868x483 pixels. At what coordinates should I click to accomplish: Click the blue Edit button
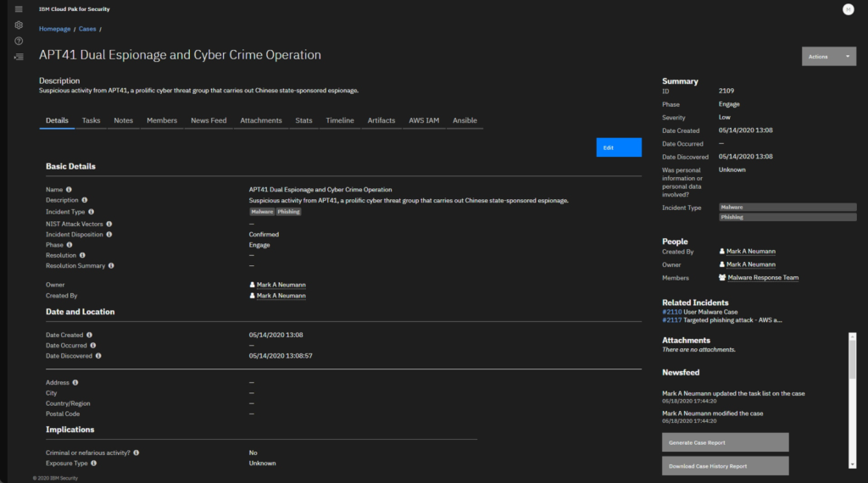click(619, 147)
